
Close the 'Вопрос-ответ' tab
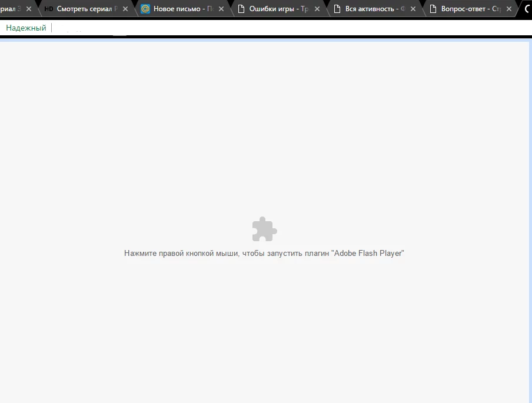509,9
